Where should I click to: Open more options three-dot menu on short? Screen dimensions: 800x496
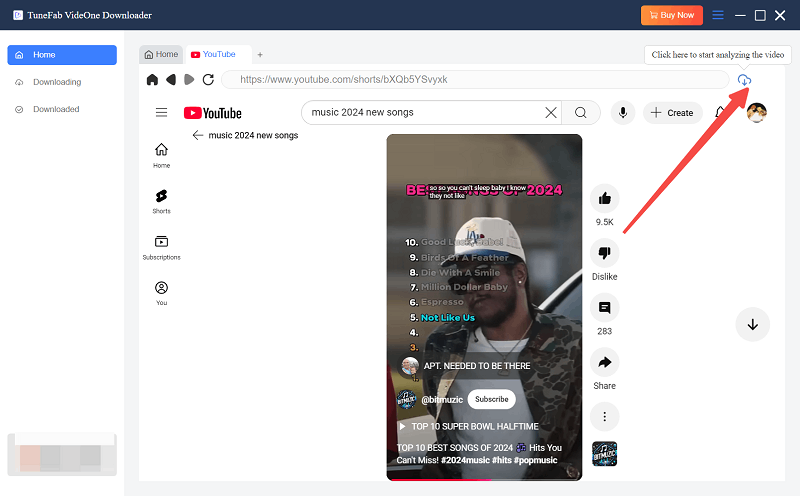[x=605, y=416]
